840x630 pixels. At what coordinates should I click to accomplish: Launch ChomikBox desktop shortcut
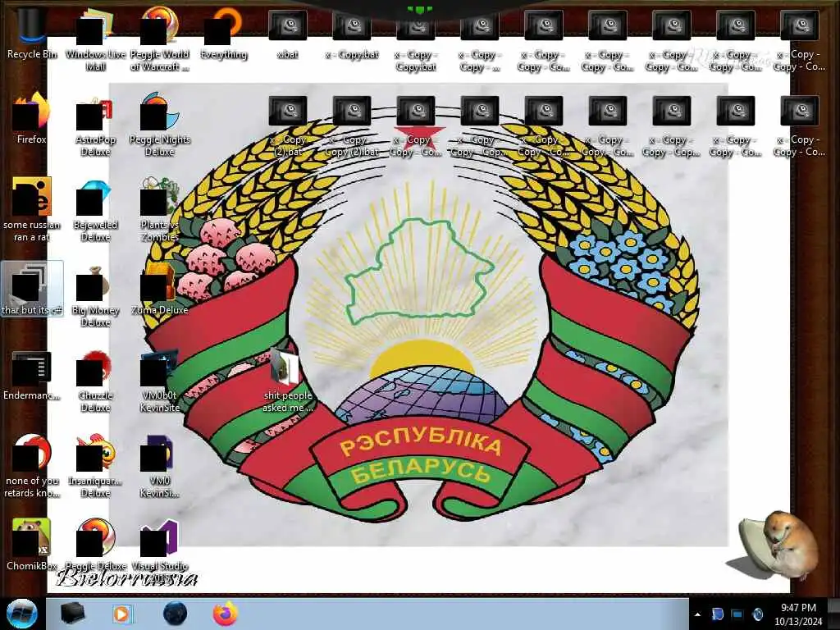coord(31,544)
